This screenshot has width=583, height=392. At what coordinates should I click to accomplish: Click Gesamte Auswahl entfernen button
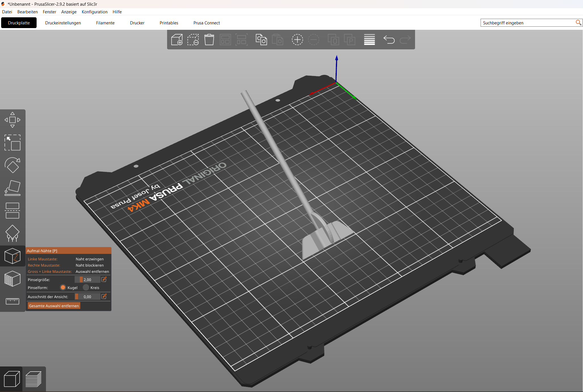point(54,306)
